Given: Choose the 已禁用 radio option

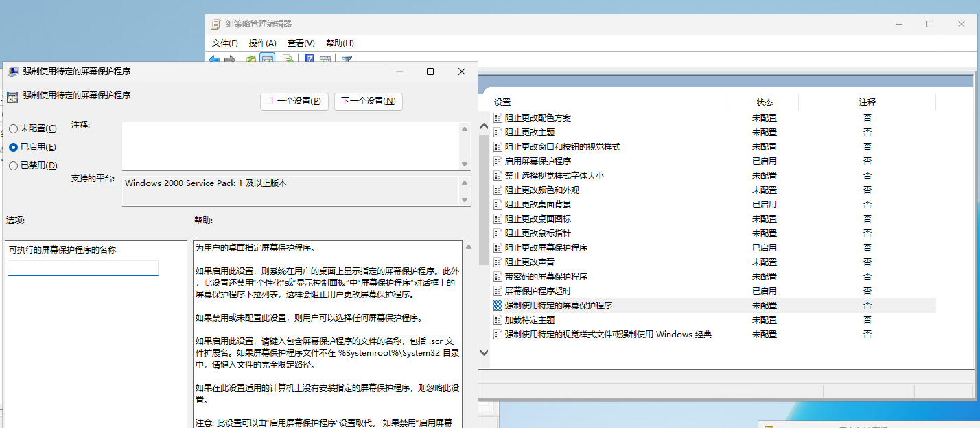Looking at the screenshot, I should [x=14, y=166].
